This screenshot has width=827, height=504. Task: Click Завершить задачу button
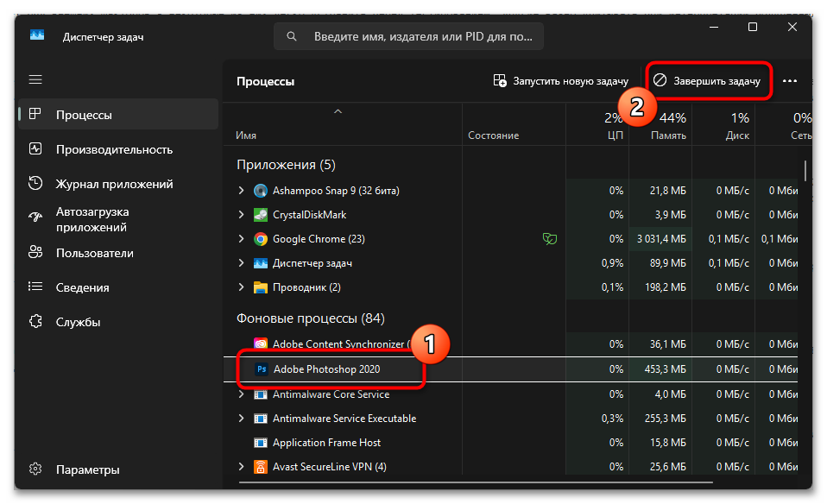coord(707,81)
